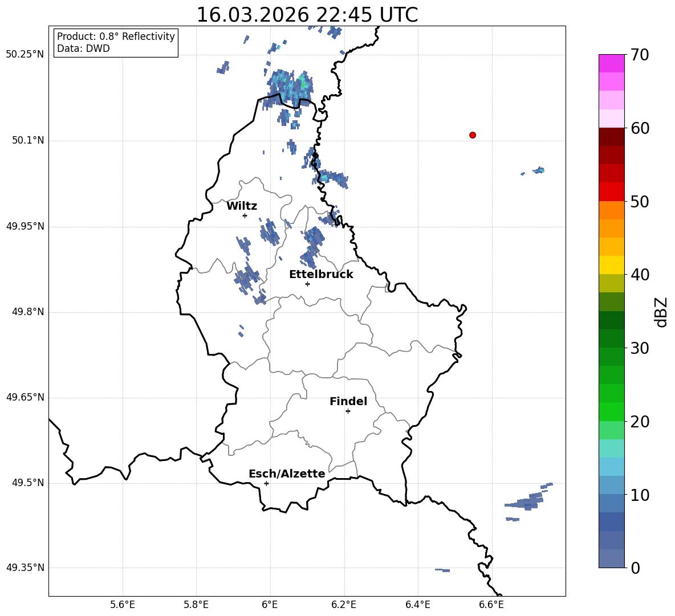Click the Wiltz station cross marker
The width and height of the screenshot is (675, 616).
click(x=245, y=215)
